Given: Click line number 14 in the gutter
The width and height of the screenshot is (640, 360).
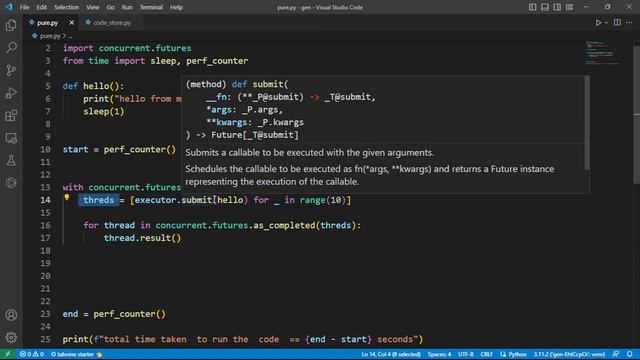Looking at the screenshot, I should click(45, 200).
